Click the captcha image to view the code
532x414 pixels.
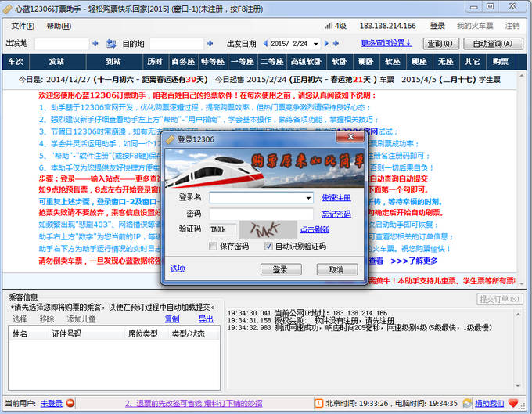click(x=268, y=229)
